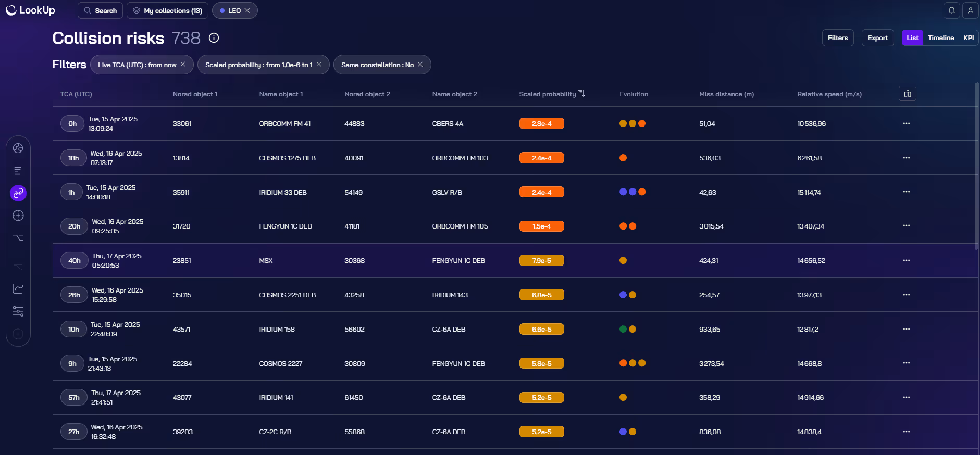Open row actions for ORBCOMM FM 41
980x455 pixels.
907,123
